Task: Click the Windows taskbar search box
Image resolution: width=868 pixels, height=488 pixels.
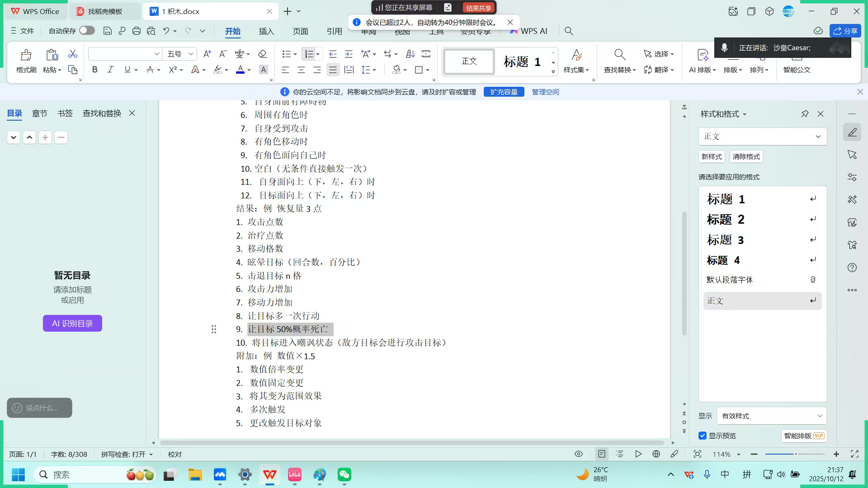Action: 95,474
